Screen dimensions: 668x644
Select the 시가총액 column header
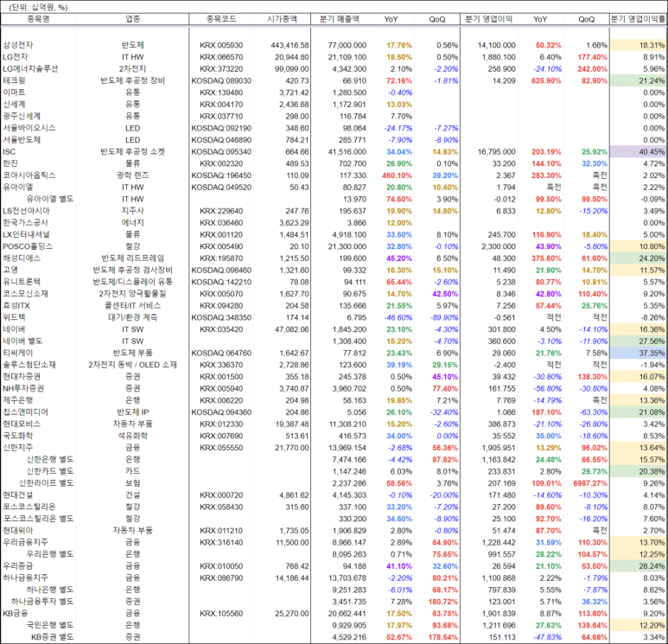(x=282, y=19)
